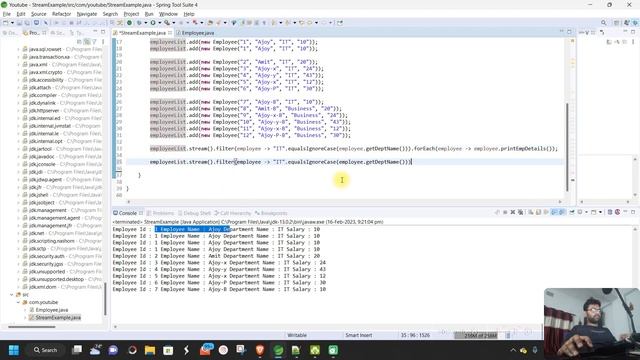Click the Spring Tool Suite taskbar icon
The width and height of the screenshot is (640, 360).
(278, 350)
